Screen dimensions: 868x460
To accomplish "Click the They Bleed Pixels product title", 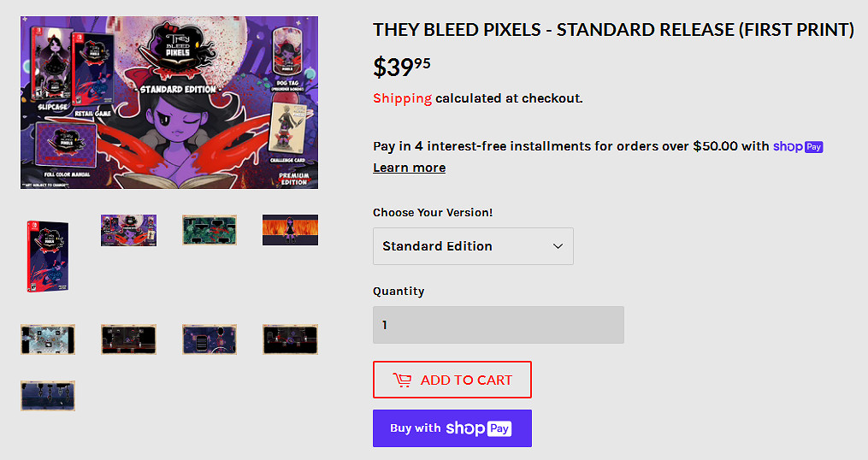I will (613, 30).
